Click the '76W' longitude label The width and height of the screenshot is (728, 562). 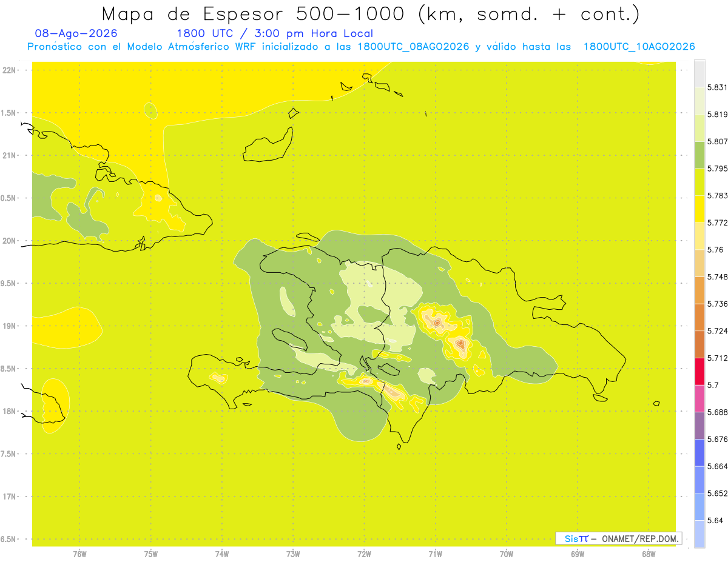coord(79,554)
